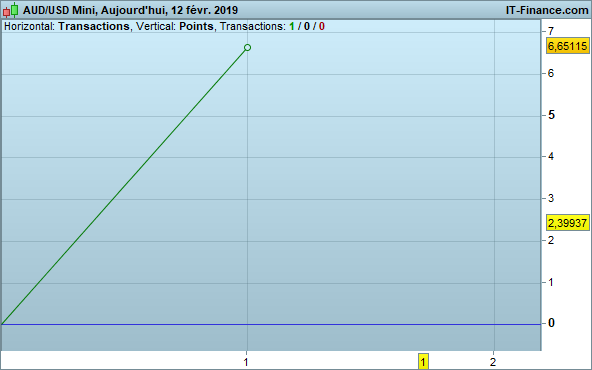
Task: Select the green circle data point at transaction 1
Action: (x=247, y=48)
